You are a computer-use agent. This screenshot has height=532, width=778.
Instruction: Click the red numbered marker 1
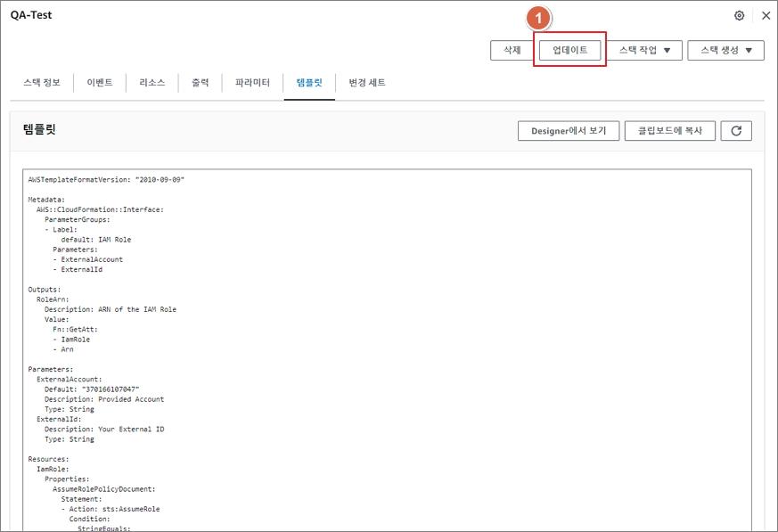[x=538, y=18]
